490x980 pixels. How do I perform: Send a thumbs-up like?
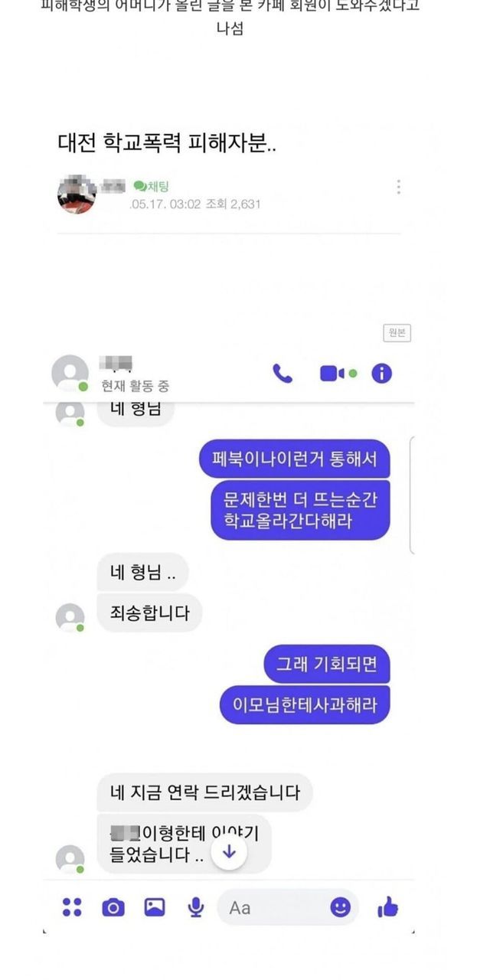(x=388, y=907)
